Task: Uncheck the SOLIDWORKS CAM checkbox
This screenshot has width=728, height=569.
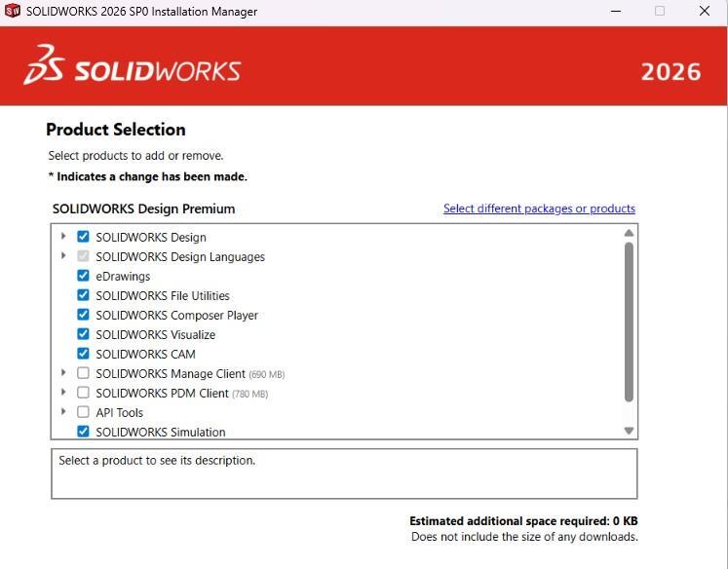Action: [83, 354]
